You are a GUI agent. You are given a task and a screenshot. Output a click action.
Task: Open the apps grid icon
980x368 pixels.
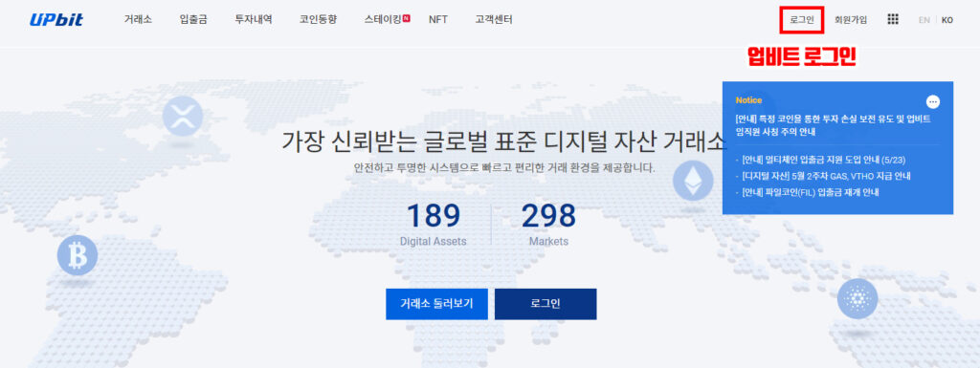pos(893,19)
